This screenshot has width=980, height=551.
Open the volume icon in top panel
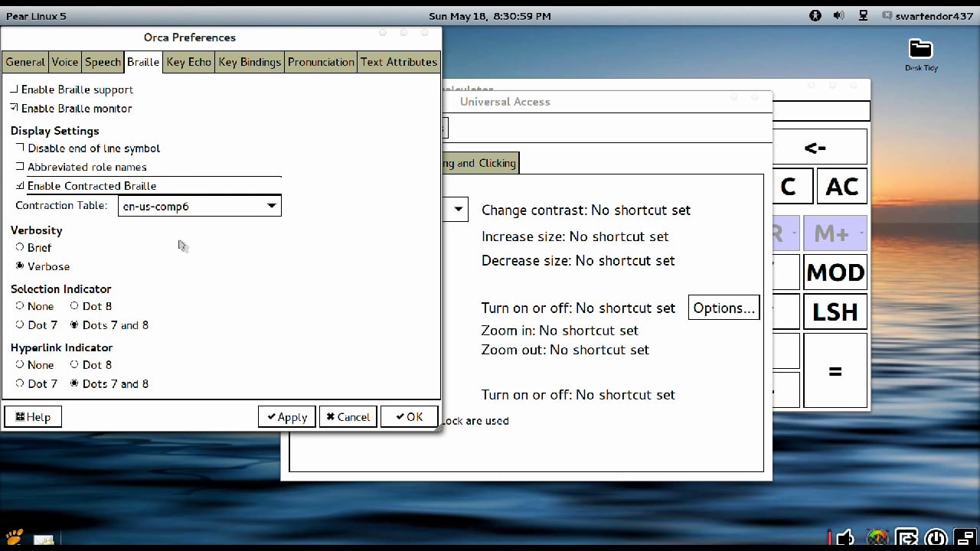[838, 15]
